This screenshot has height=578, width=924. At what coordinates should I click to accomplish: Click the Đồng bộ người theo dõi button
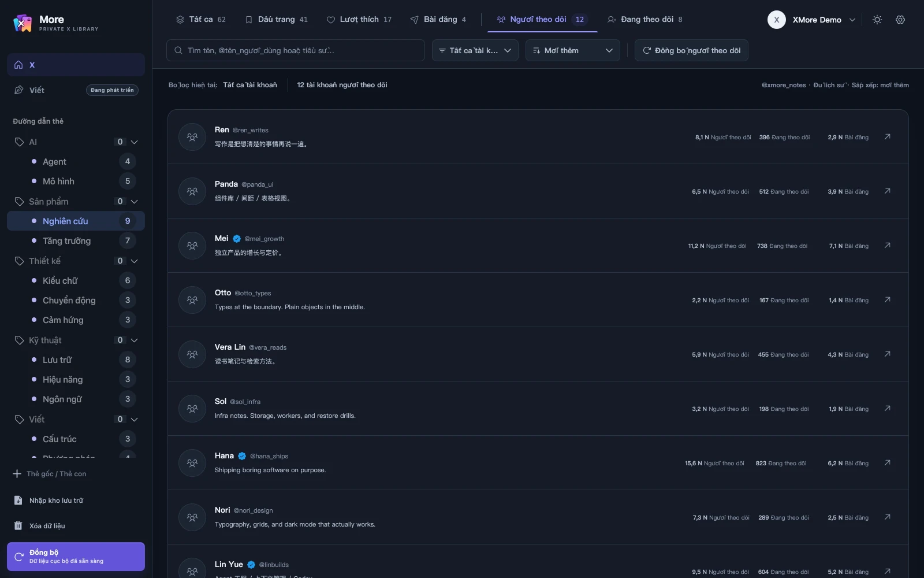[691, 50]
